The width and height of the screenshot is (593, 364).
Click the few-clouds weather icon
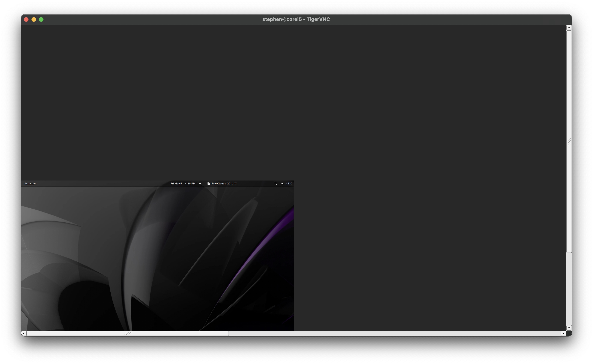pyautogui.click(x=208, y=184)
